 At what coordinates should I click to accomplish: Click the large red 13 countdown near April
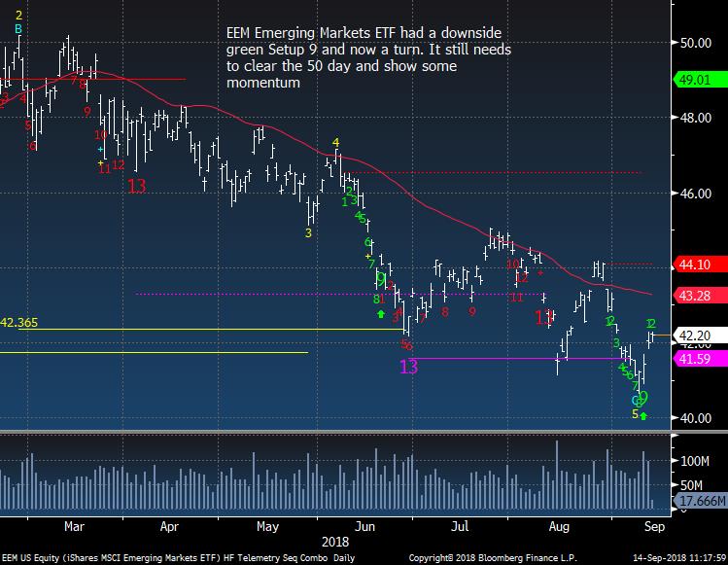coord(136,187)
